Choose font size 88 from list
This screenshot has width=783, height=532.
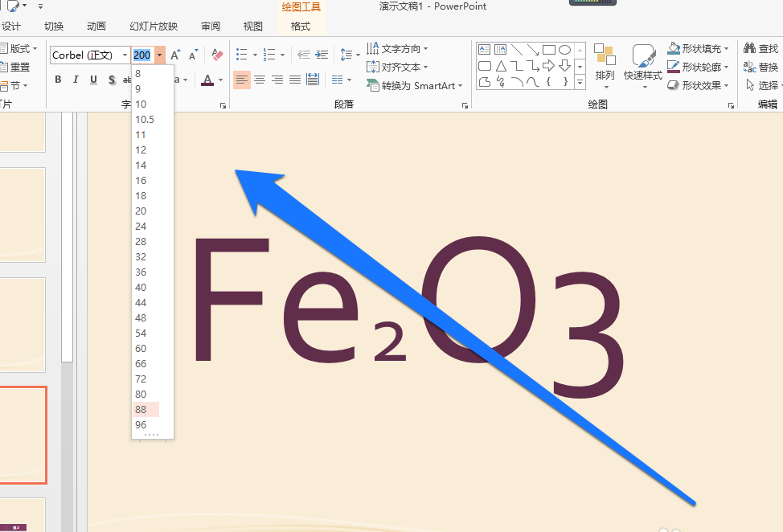point(146,409)
